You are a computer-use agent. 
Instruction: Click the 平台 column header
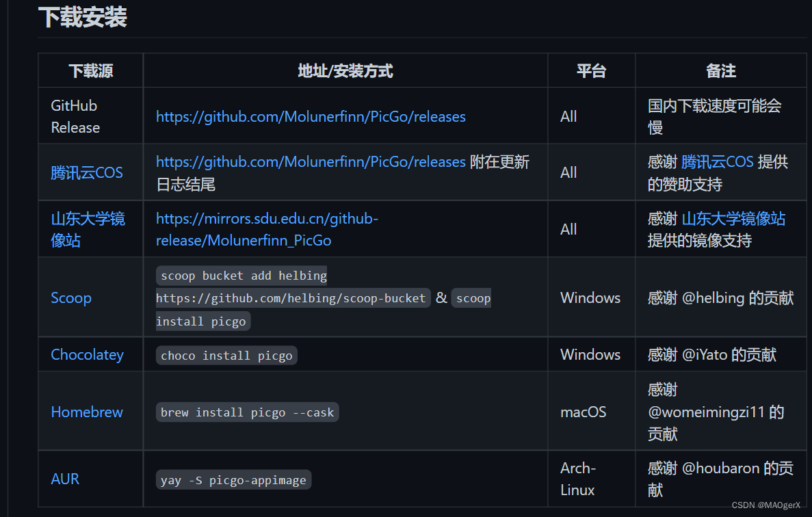pos(592,71)
